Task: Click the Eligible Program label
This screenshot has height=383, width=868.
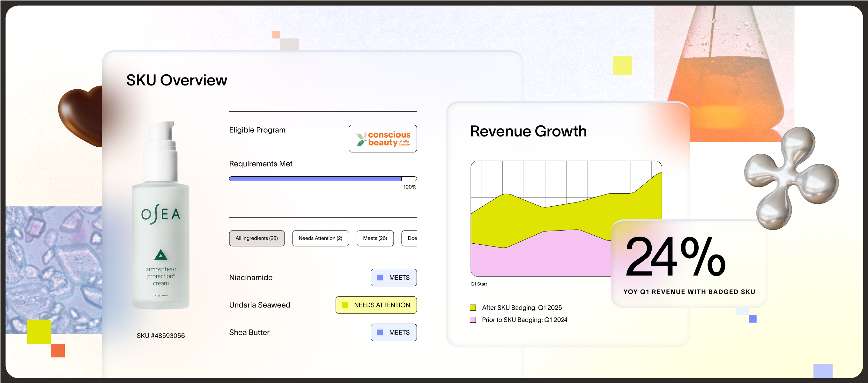Action: [257, 130]
